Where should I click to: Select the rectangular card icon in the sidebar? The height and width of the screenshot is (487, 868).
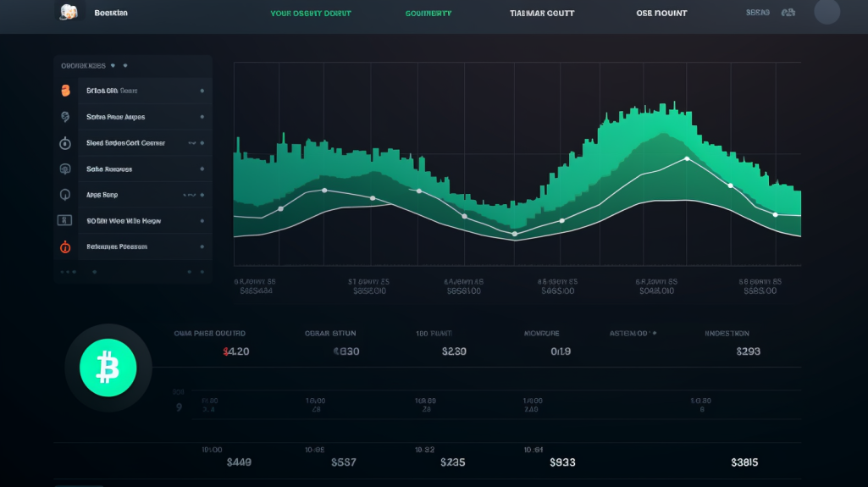coord(64,220)
